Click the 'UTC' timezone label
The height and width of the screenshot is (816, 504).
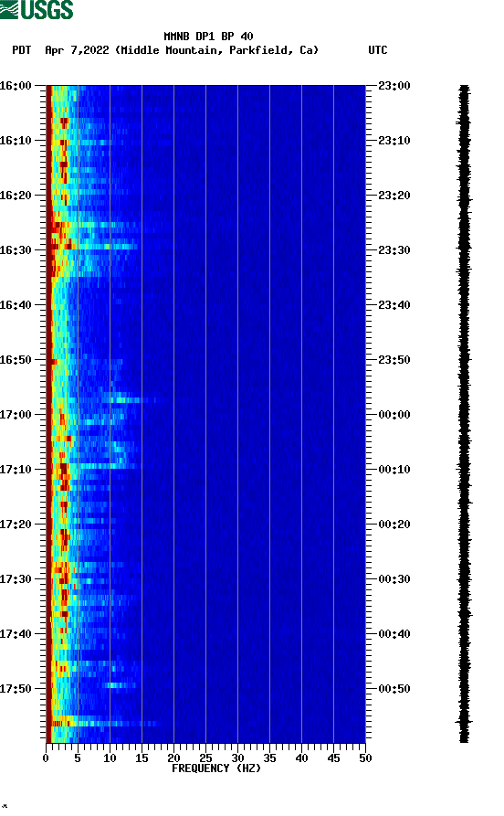tap(378, 50)
